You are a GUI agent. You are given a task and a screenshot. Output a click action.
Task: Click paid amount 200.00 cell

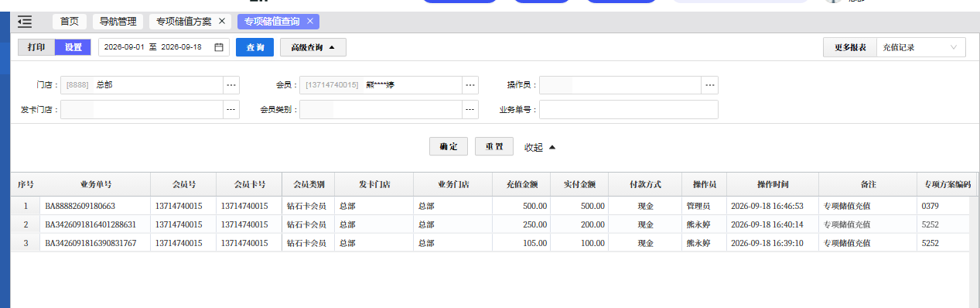(x=579, y=224)
